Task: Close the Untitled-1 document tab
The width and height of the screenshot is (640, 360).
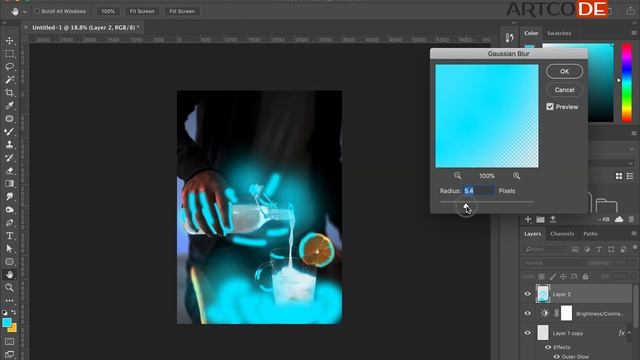Action: pyautogui.click(x=26, y=27)
